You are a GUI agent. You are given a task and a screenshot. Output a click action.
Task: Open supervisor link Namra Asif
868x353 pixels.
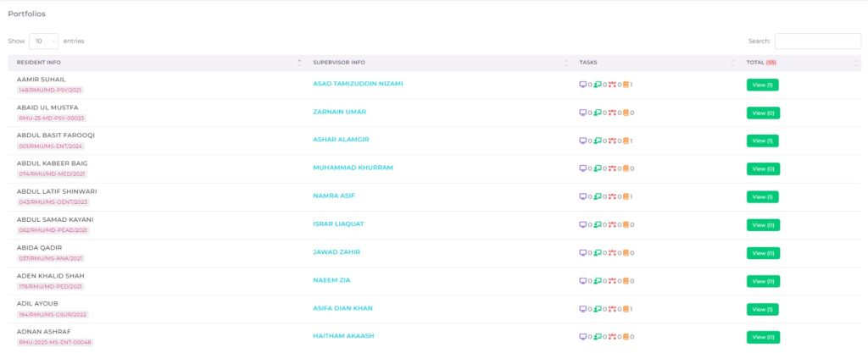tap(333, 196)
